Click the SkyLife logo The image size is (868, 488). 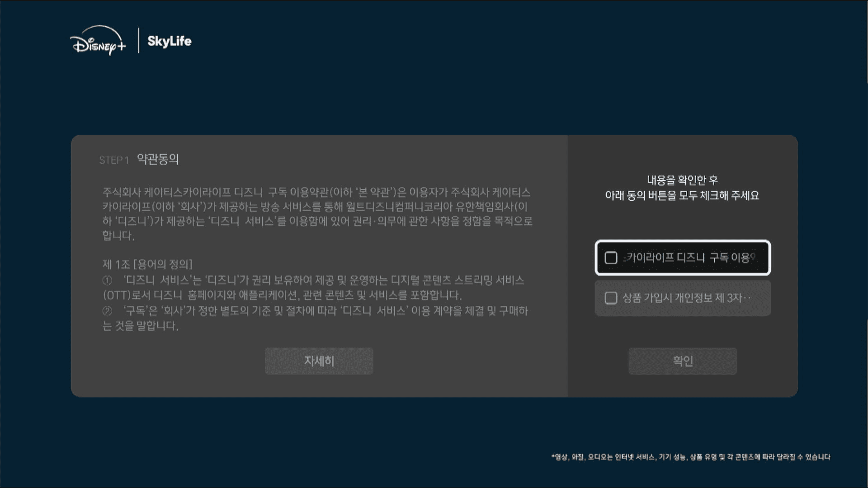point(169,42)
